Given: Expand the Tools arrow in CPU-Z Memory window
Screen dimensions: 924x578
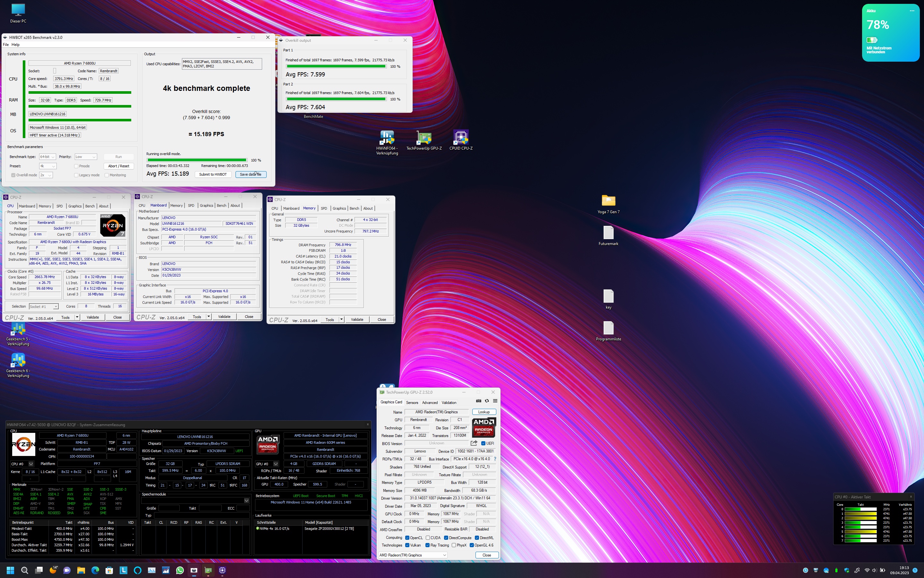Looking at the screenshot, I should pyautogui.click(x=341, y=320).
